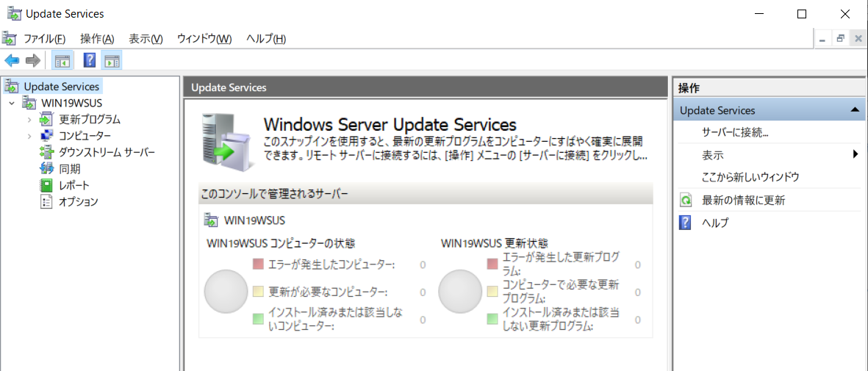Click 更新が必要なコンピューター: label
The width and height of the screenshot is (868, 371).
click(x=327, y=292)
